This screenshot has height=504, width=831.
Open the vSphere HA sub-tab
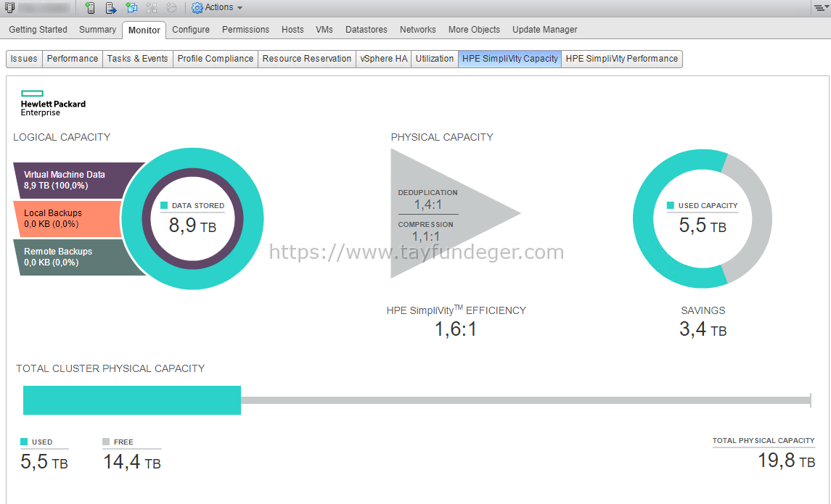(x=384, y=59)
